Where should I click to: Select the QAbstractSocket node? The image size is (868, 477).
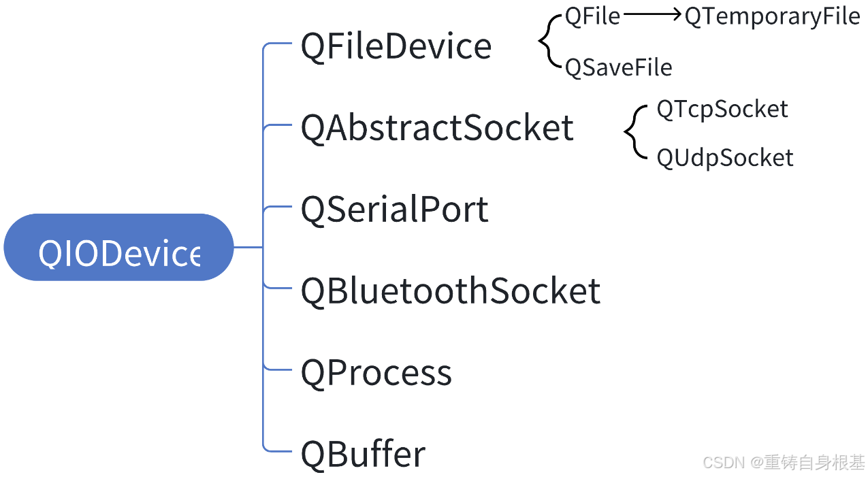437,128
